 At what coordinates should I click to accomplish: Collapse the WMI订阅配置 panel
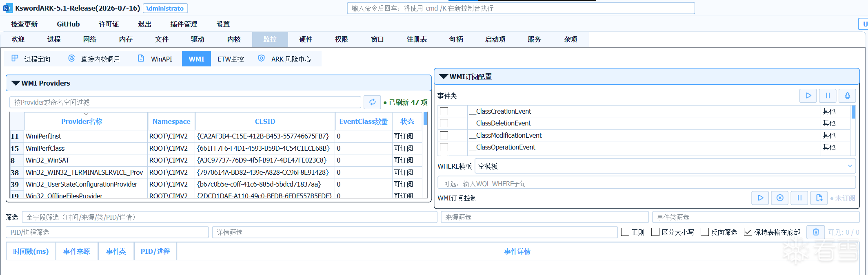444,77
